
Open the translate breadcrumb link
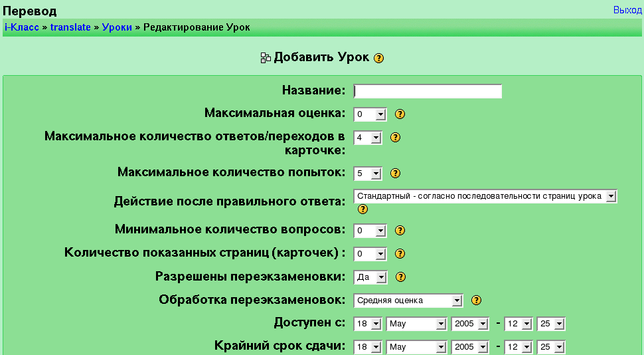coord(70,27)
